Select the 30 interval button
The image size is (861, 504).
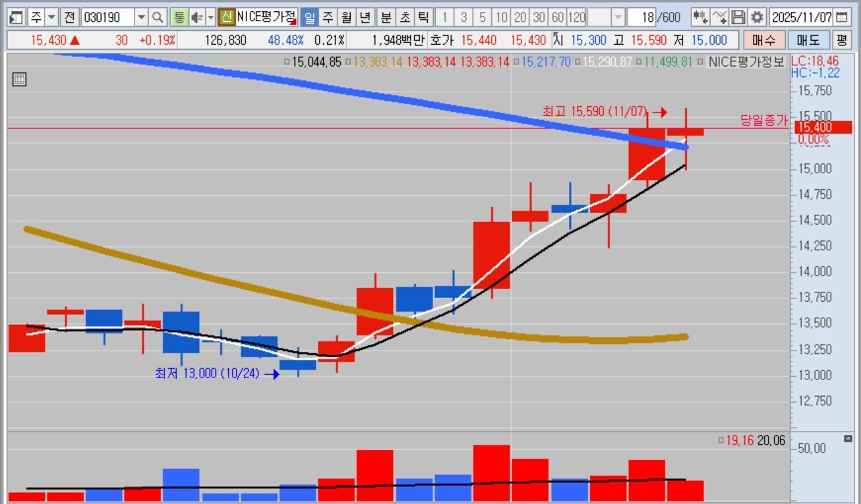[x=539, y=17]
